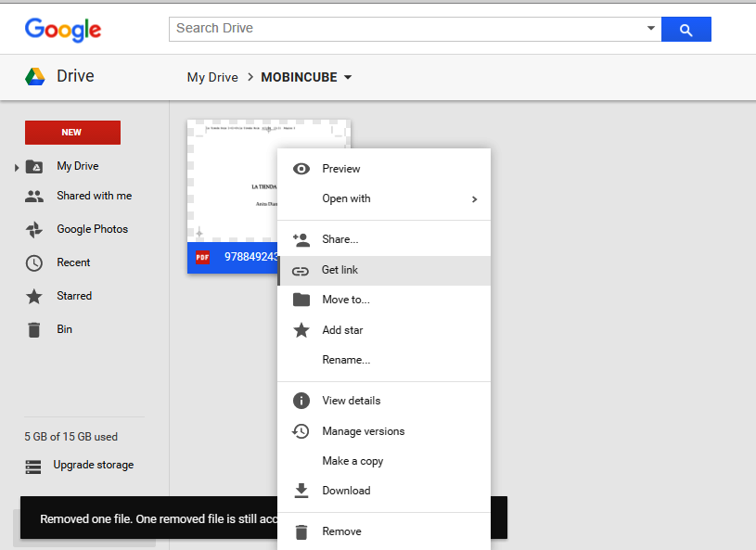The width and height of the screenshot is (756, 550).
Task: Click the red PDF file type icon
Action: [202, 258]
